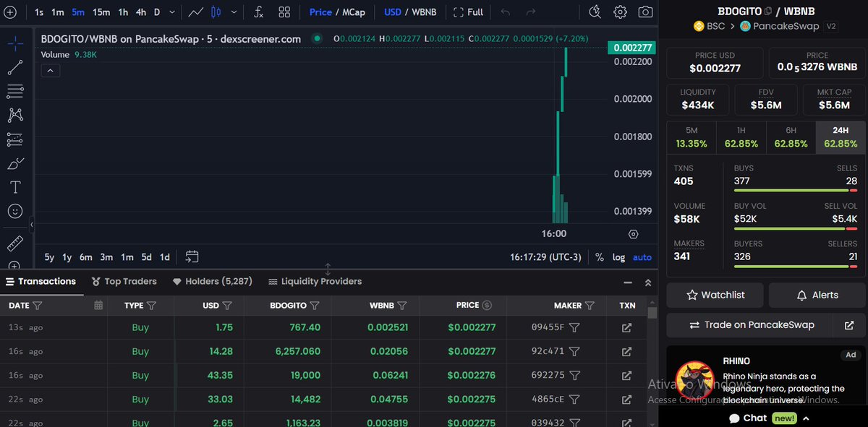
Task: Select candlestick chart type icon
Action: pos(216,12)
